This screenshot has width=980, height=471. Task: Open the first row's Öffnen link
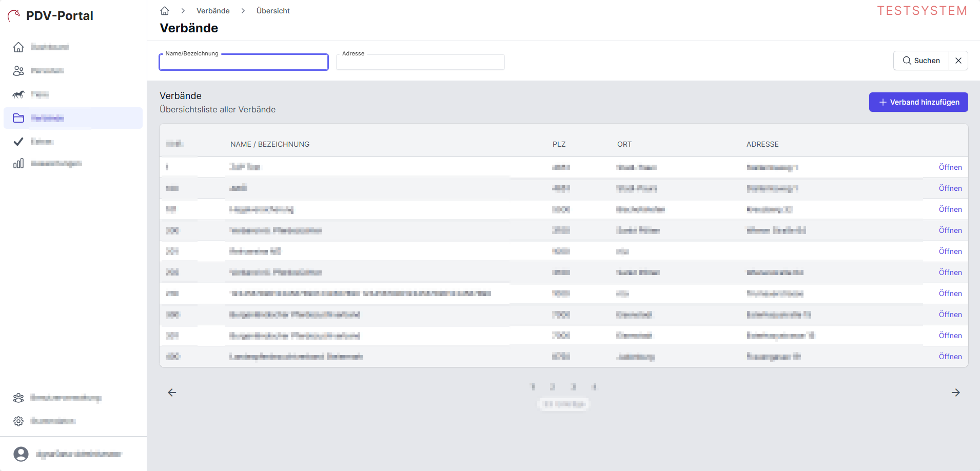point(950,167)
